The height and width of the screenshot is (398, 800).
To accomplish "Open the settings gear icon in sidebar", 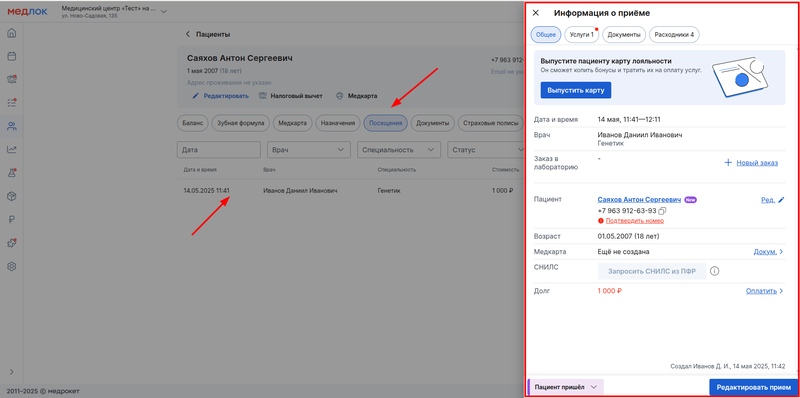I will [11, 266].
